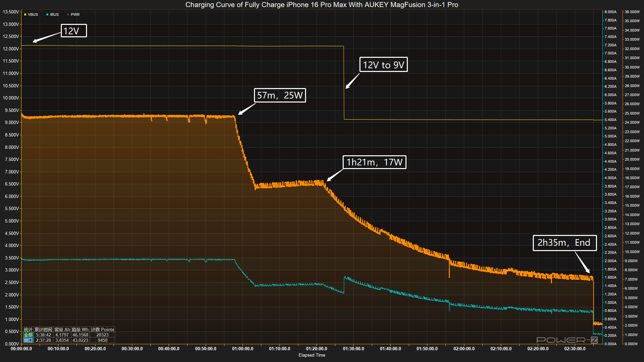Click the 01:30:00.0 time axis tick
The image size is (644, 362).
[353, 349]
